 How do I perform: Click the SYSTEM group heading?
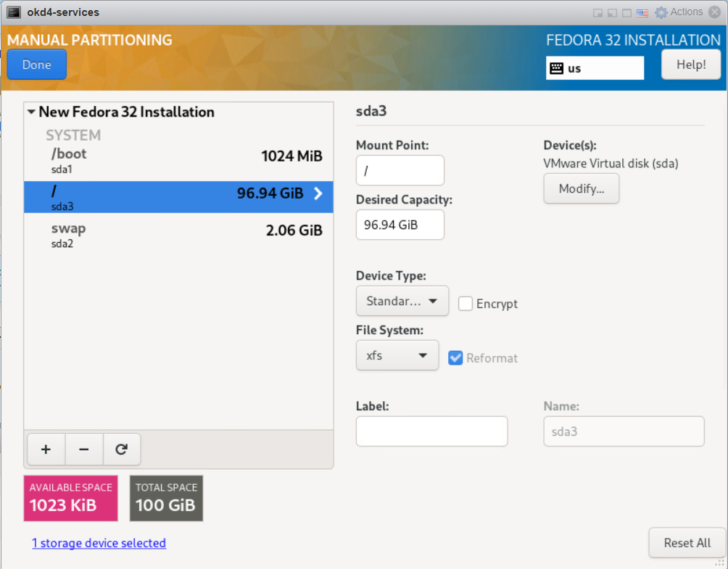73,135
